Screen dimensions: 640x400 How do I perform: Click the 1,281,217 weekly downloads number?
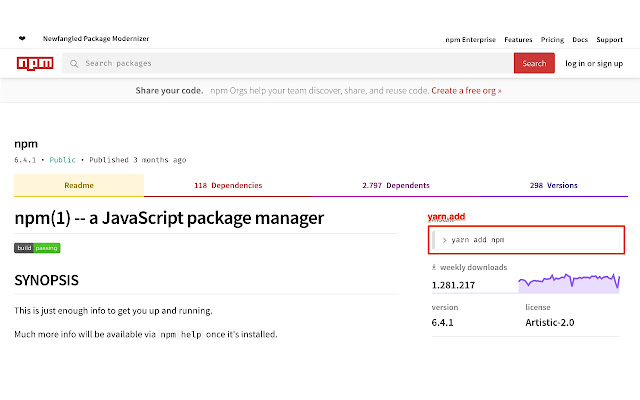click(x=453, y=285)
